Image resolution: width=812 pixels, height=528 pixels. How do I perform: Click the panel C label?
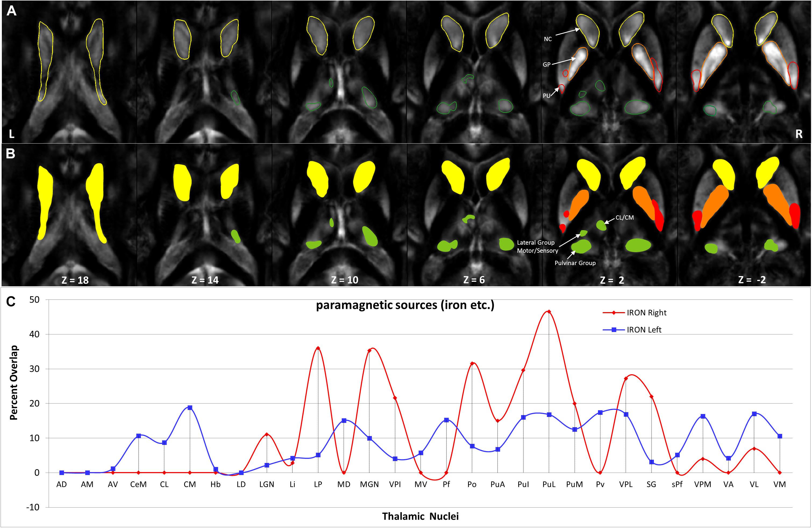pyautogui.click(x=11, y=302)
